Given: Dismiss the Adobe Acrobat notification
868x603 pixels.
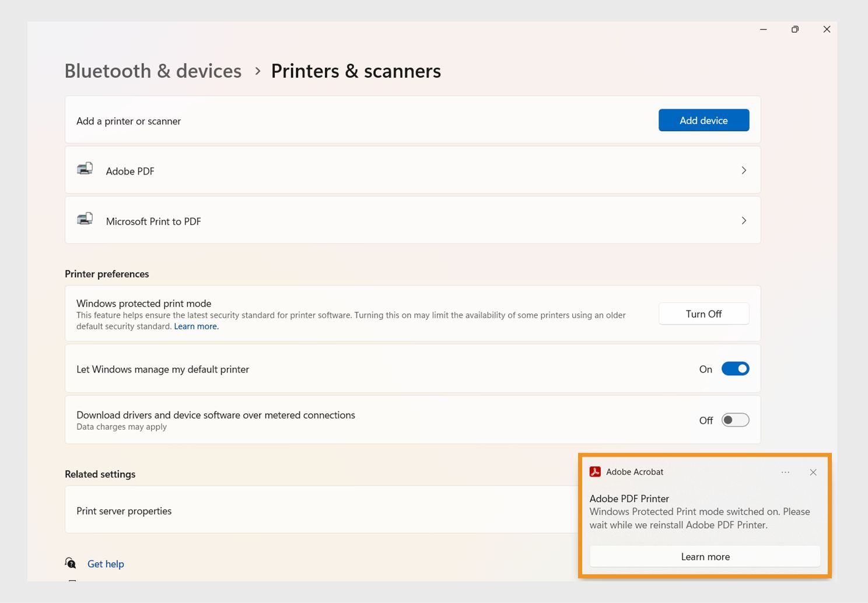Looking at the screenshot, I should [813, 472].
